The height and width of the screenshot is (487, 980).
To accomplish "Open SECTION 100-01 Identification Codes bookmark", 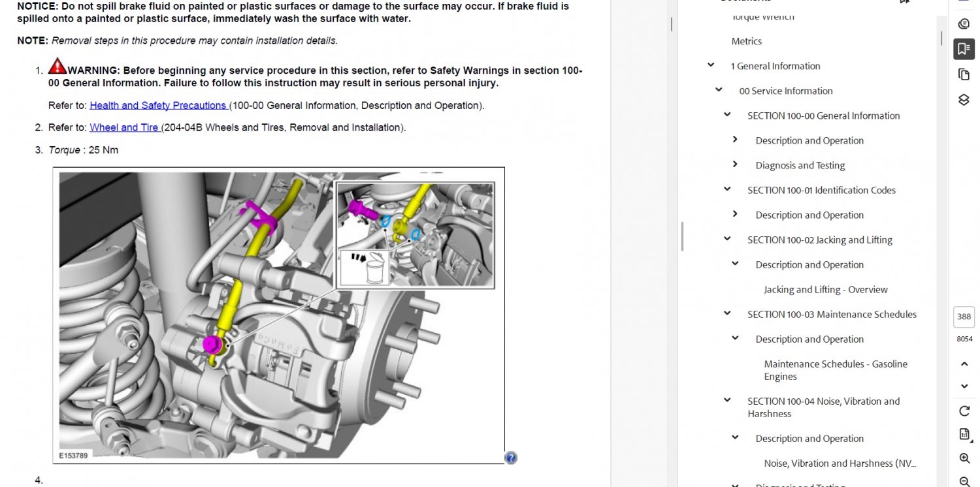I will 822,190.
